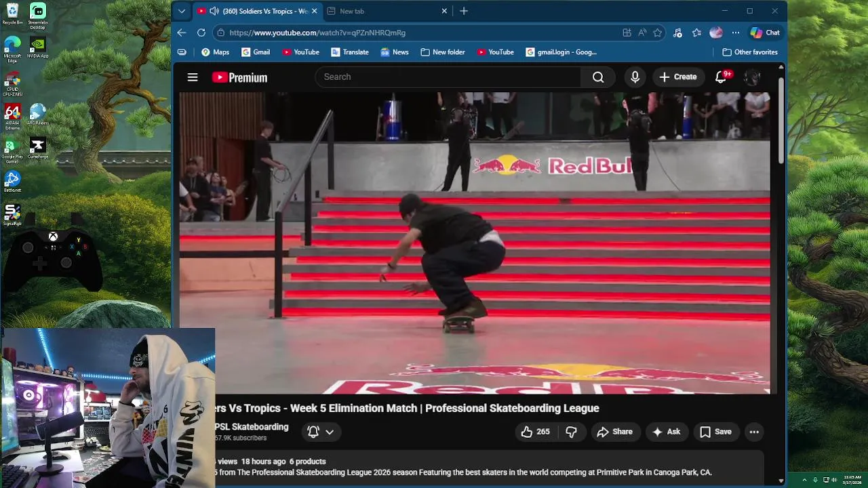Click the Read aloud icon in the address bar
Screen dimensions: 868x488
point(642,33)
